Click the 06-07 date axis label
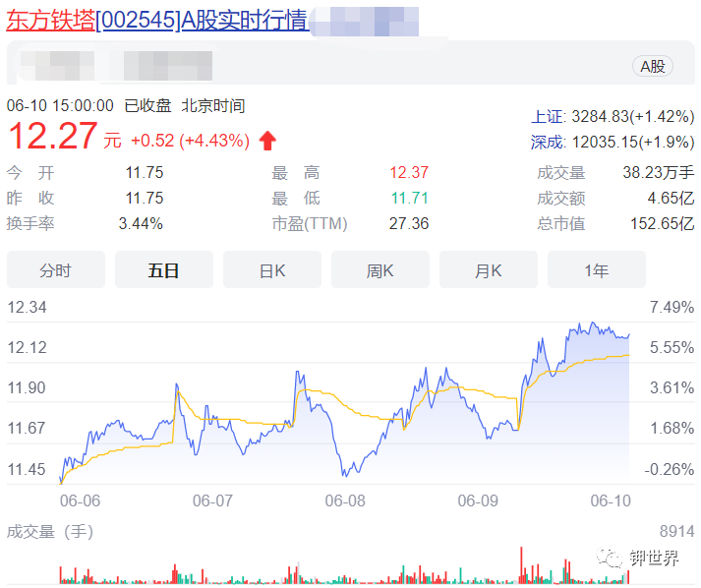Image resolution: width=701 pixels, height=588 pixels. [x=212, y=500]
